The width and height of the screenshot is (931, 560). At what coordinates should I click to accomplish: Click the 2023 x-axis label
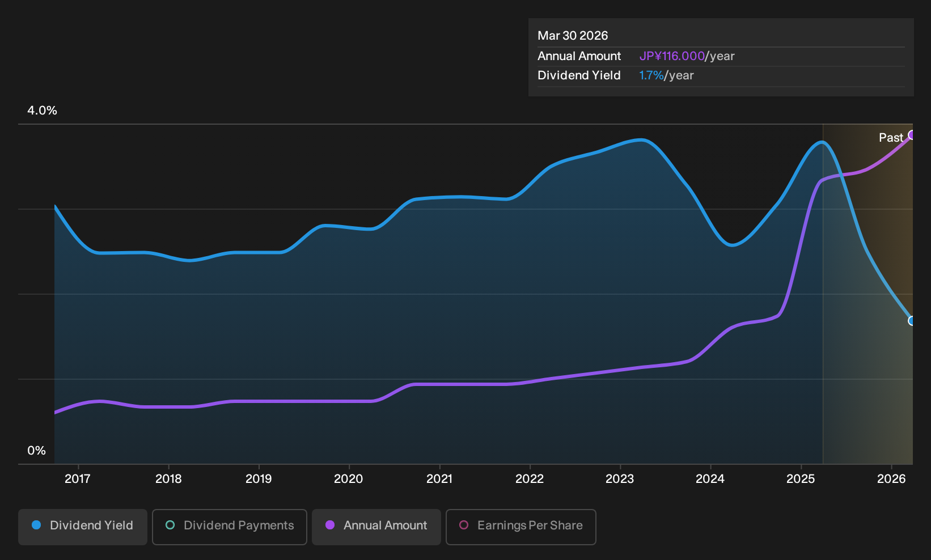pos(620,479)
